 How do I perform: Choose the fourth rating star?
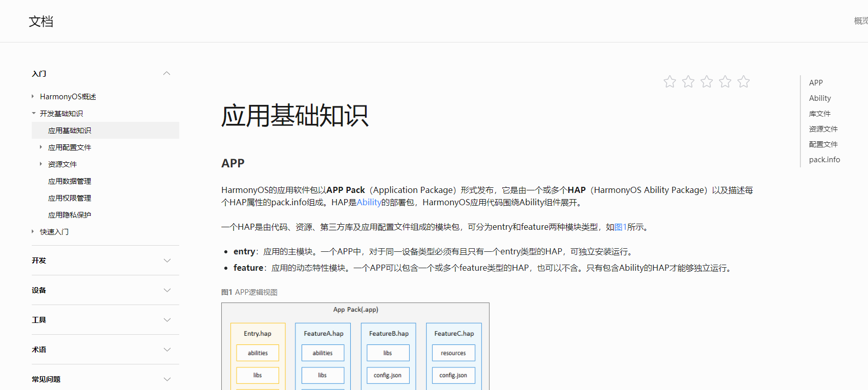click(x=725, y=81)
